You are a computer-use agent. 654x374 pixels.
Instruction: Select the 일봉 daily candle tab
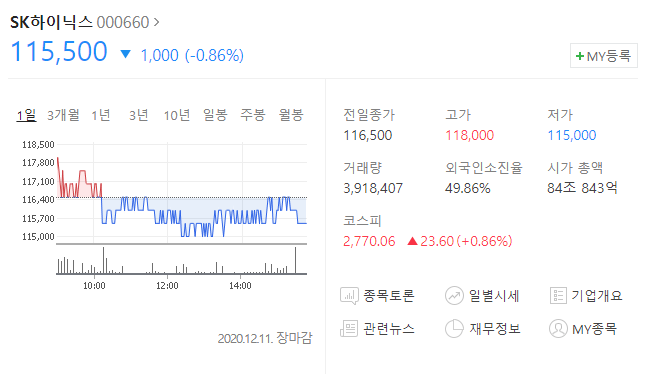215,115
